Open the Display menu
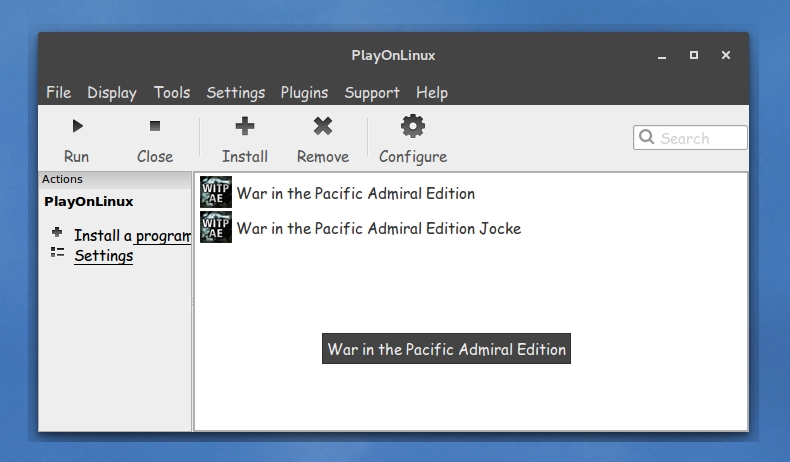Image resolution: width=790 pixels, height=462 pixels. click(112, 93)
